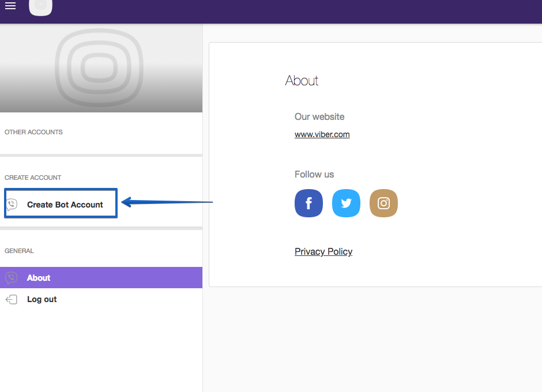The image size is (542, 392).
Task: Click the Viber icon beside About
Action: click(x=12, y=278)
